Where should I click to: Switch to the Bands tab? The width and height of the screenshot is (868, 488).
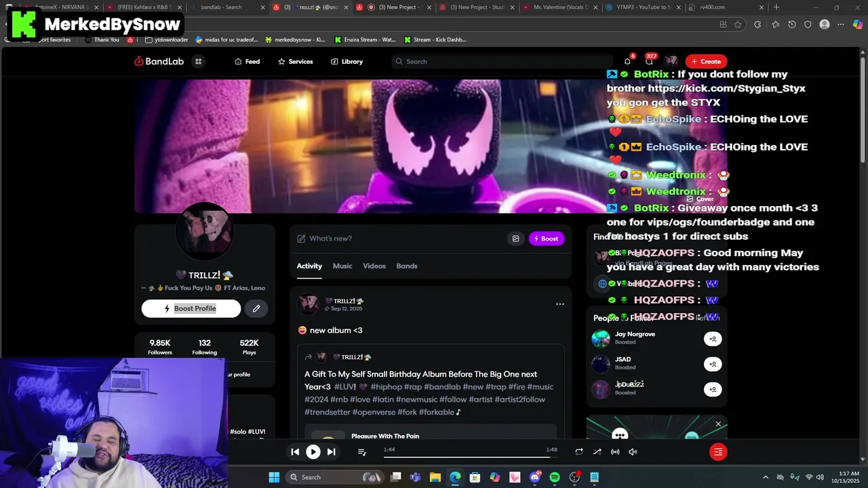point(407,266)
